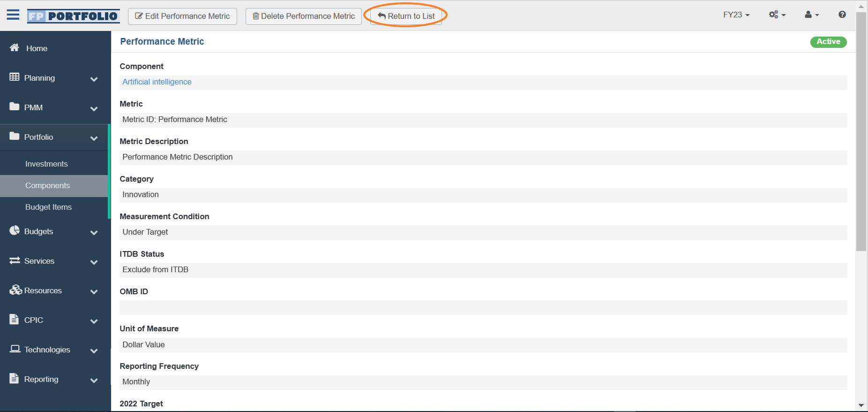Click the Home house icon

click(15, 47)
